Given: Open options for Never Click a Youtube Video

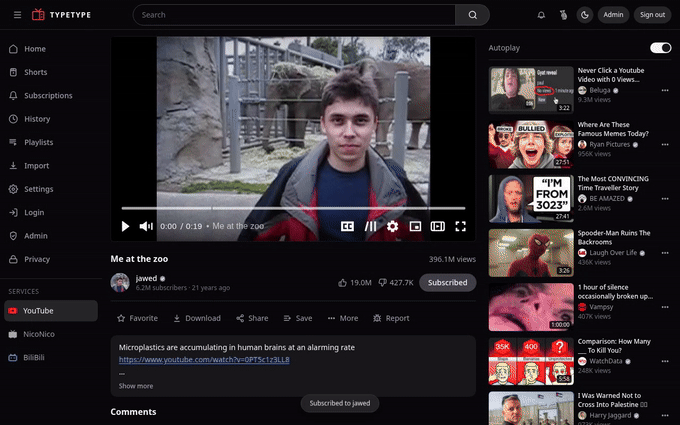Looking at the screenshot, I should [665, 91].
